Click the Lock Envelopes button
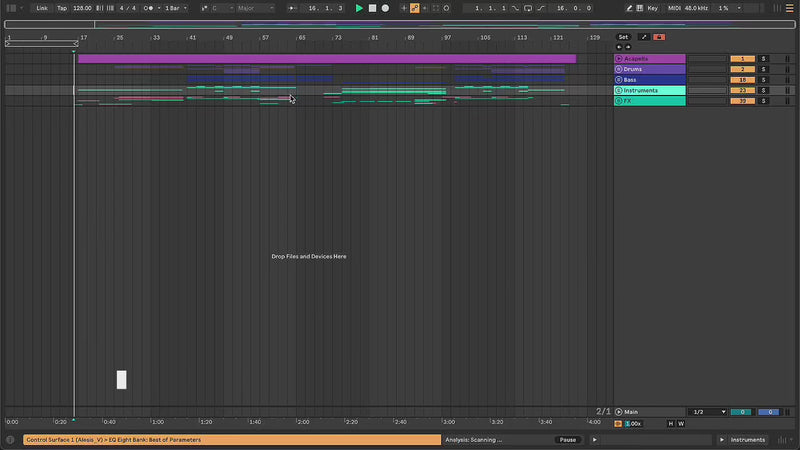This screenshot has width=800, height=450. coord(659,37)
